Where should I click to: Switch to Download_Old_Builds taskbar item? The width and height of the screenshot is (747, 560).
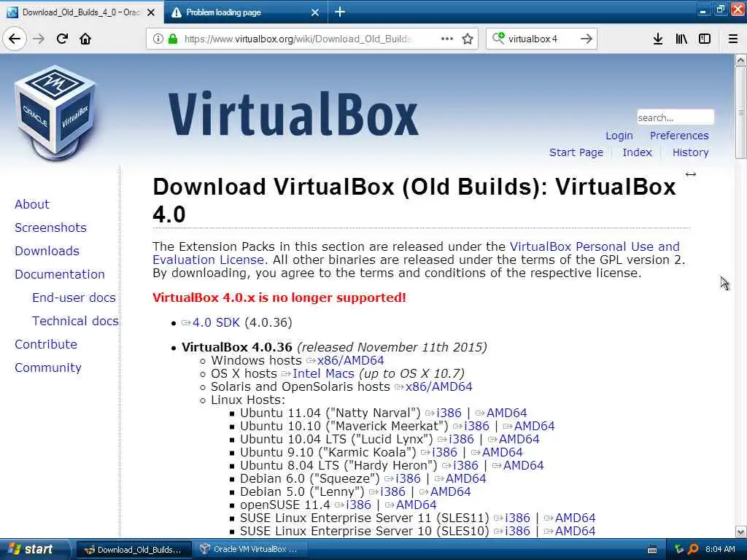[134, 550]
